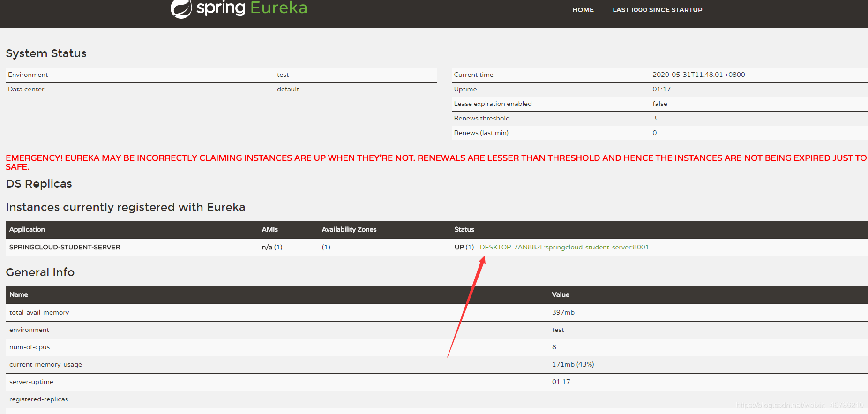Click the server-uptime row name
Image resolution: width=868 pixels, height=414 pixels.
31,382
